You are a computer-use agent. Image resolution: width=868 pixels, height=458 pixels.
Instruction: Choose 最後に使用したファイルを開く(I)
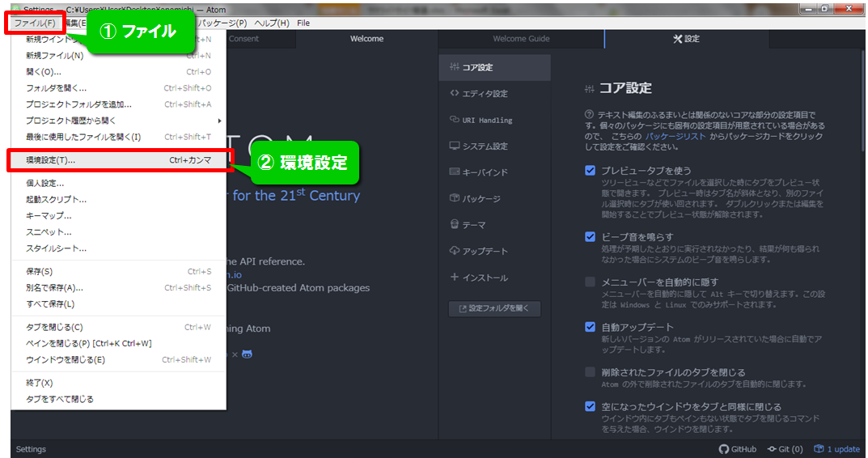118,137
